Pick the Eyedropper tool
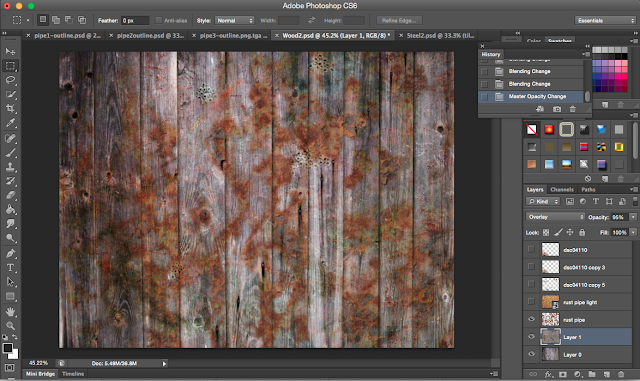Viewport: 640px width, 381px height. point(10,123)
